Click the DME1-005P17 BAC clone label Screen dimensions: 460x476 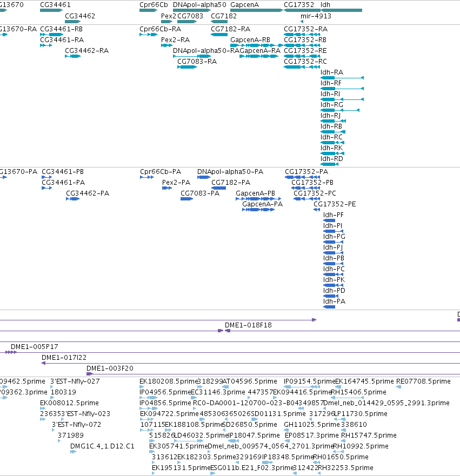(34, 346)
